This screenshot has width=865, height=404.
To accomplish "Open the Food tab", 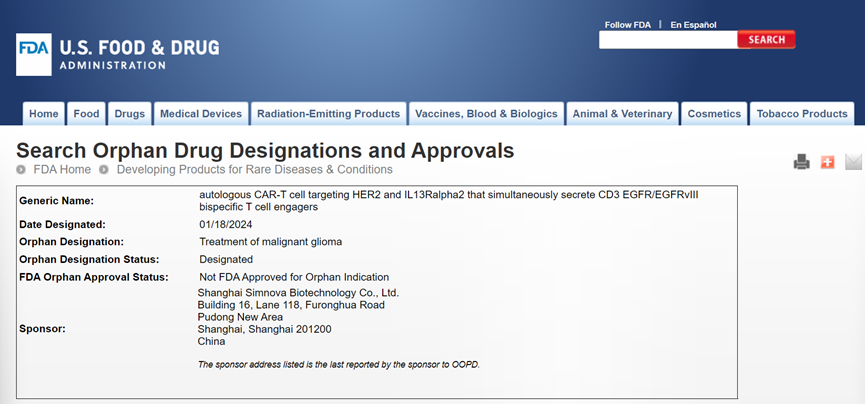I will (x=87, y=114).
